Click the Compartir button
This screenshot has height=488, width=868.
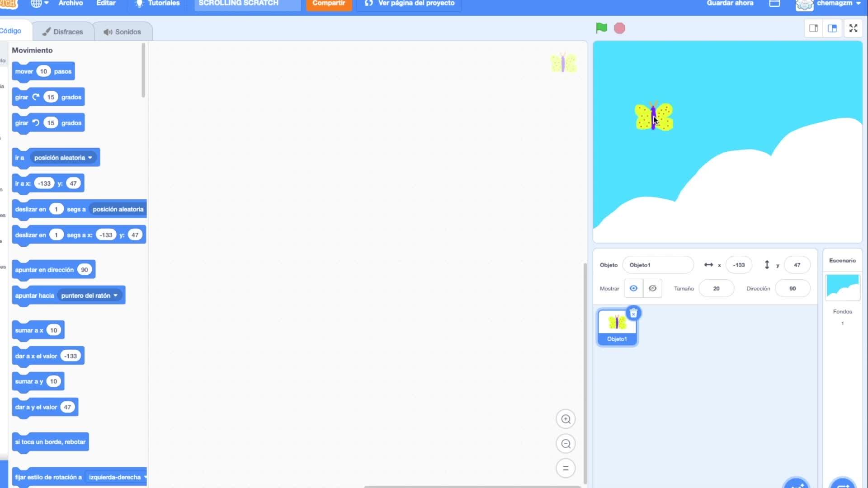click(x=329, y=4)
